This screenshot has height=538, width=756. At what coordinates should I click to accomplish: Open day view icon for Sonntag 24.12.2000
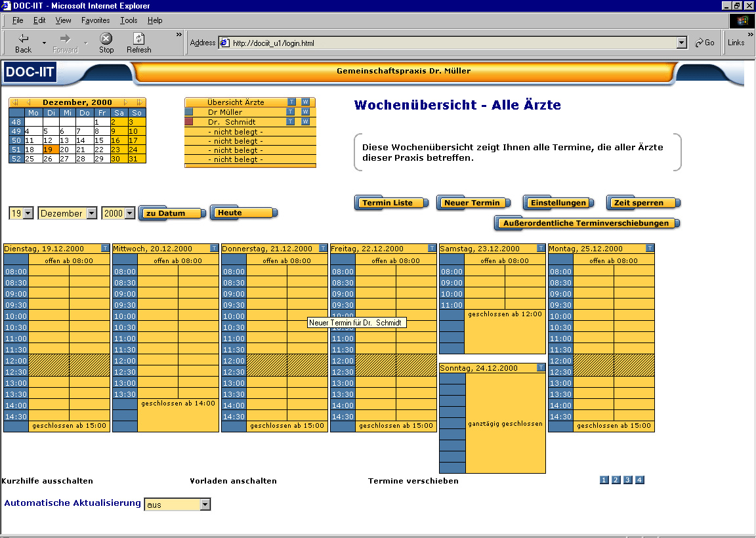point(541,368)
